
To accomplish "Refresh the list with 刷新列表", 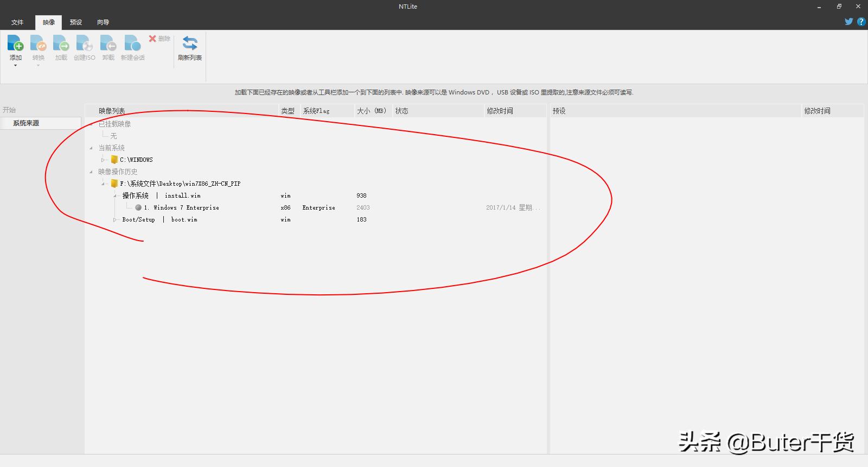I will (x=190, y=48).
